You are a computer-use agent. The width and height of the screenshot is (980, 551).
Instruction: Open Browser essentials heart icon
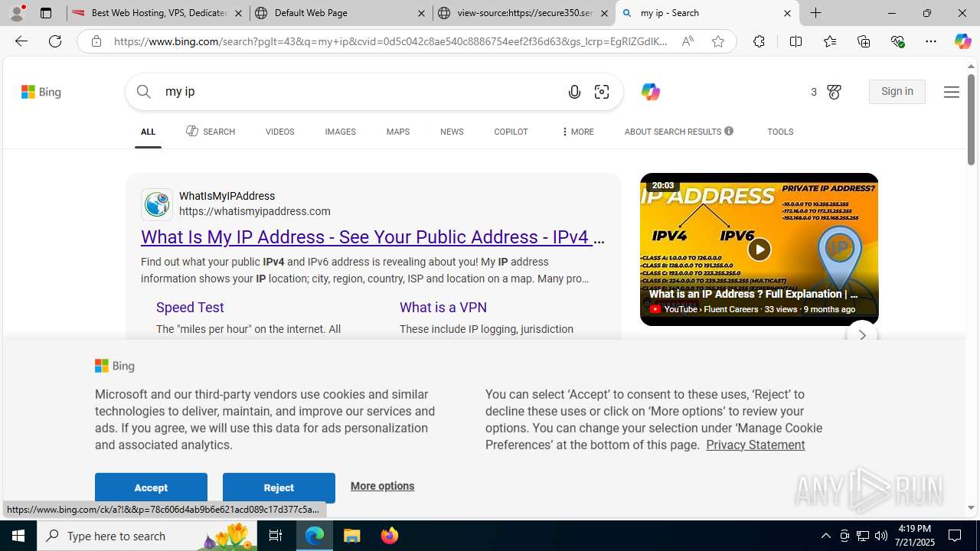coord(897,41)
